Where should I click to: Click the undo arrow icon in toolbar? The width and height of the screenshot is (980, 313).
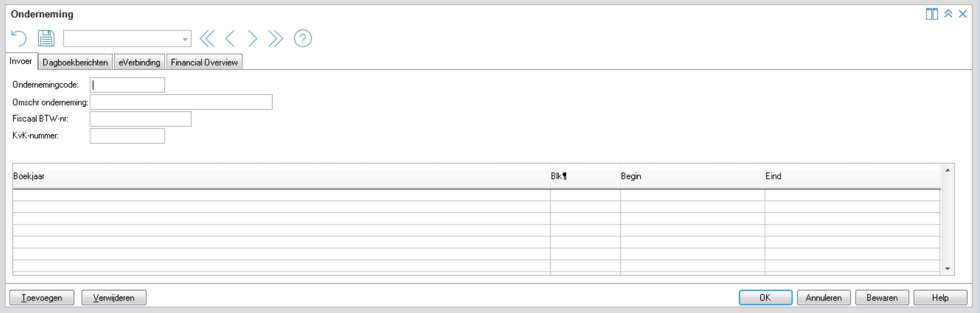coord(19,38)
